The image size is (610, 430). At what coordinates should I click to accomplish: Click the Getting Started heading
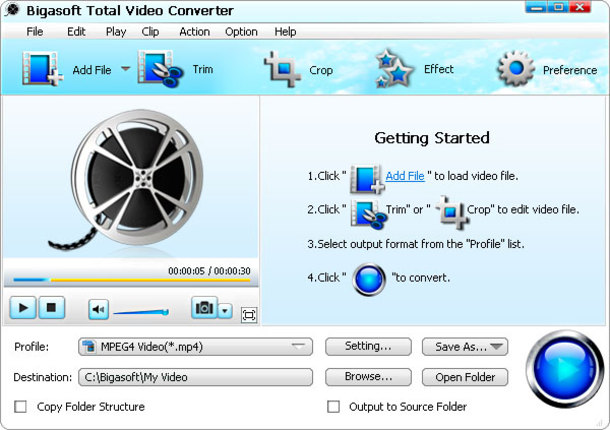(x=432, y=138)
